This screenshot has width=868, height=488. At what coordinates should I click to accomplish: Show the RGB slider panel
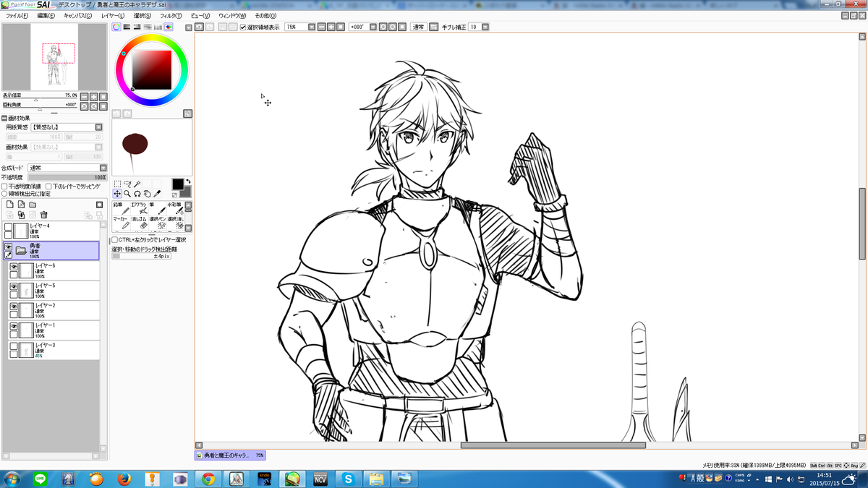(127, 27)
